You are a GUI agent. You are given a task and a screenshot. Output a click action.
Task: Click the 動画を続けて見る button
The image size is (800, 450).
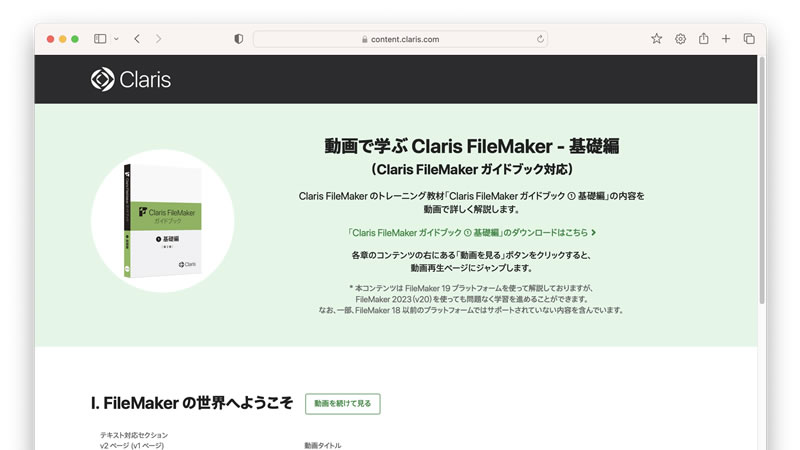tap(342, 404)
